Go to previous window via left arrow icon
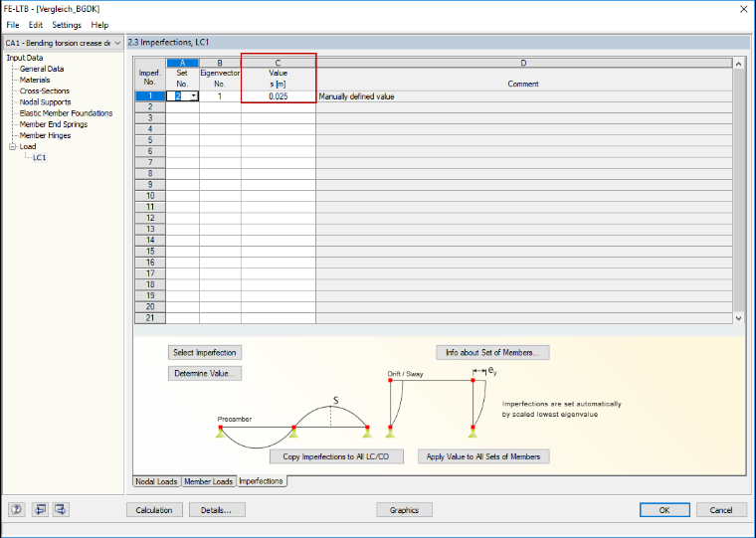The width and height of the screenshot is (756, 538). pyautogui.click(x=40, y=509)
